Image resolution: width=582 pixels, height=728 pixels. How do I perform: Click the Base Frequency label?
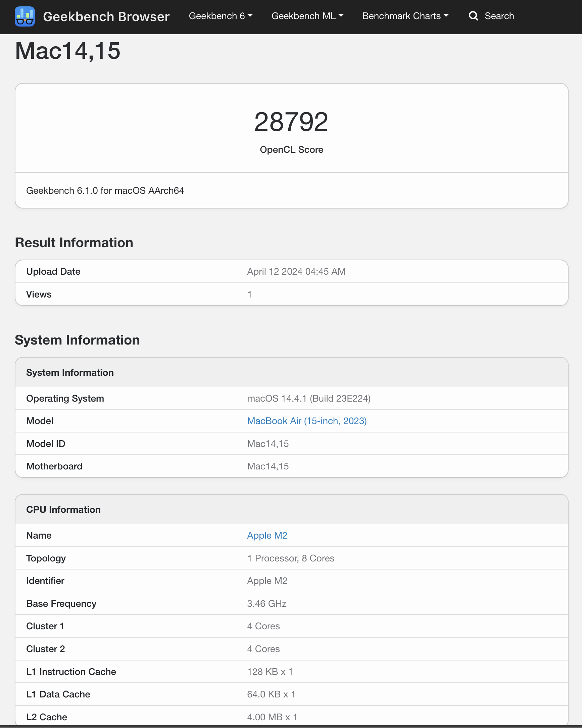point(61,603)
